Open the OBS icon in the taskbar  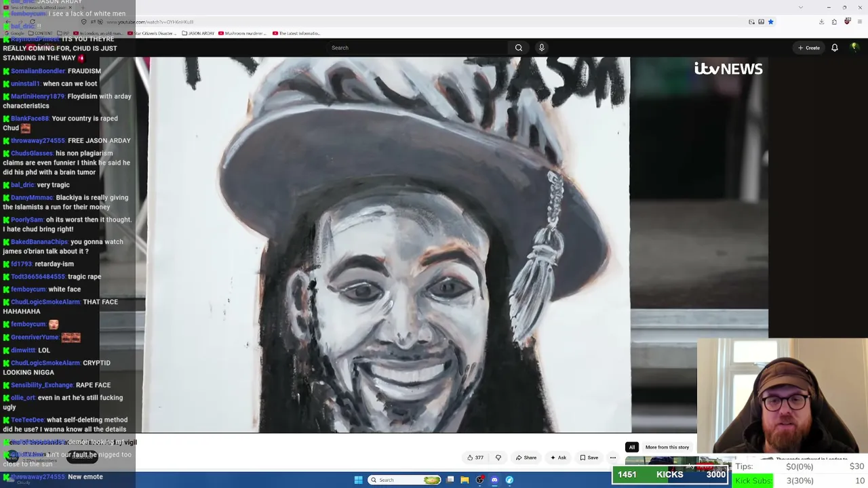pos(479,480)
